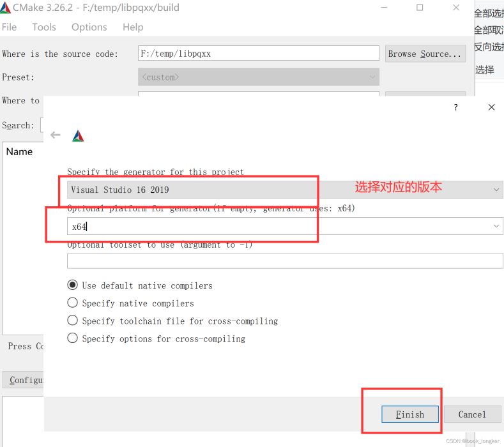Screen dimensions: 504x447
Task: Click the back arrow in the generator dialog
Action: pos(56,135)
